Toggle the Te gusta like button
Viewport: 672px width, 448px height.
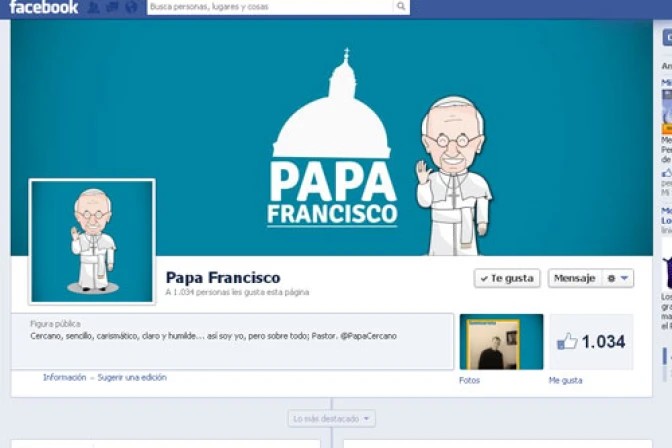tap(507, 278)
